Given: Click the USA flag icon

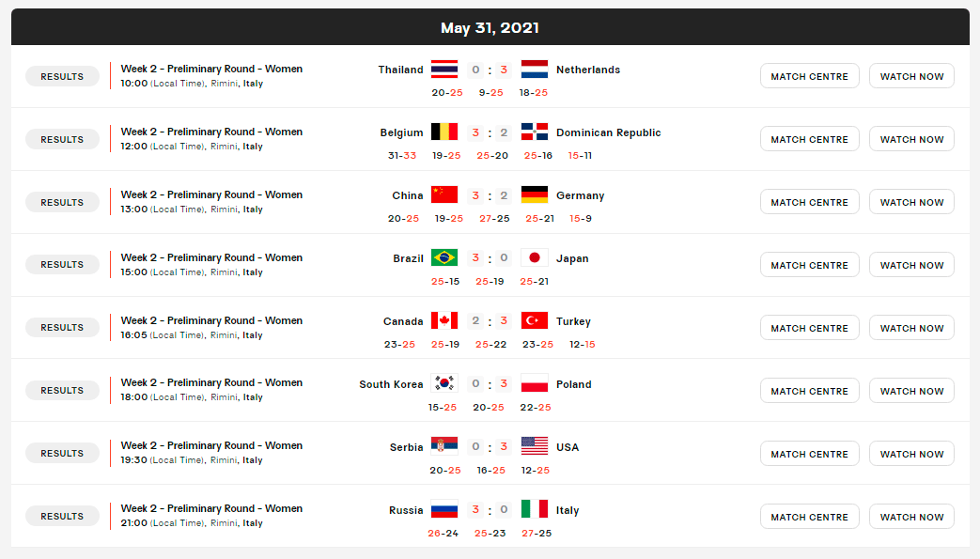Looking at the screenshot, I should pos(535,446).
